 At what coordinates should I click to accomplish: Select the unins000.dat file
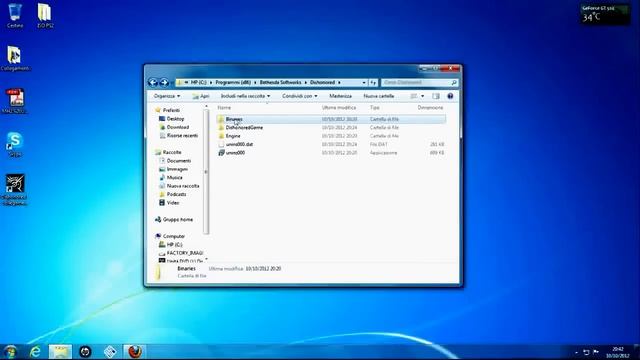point(239,144)
